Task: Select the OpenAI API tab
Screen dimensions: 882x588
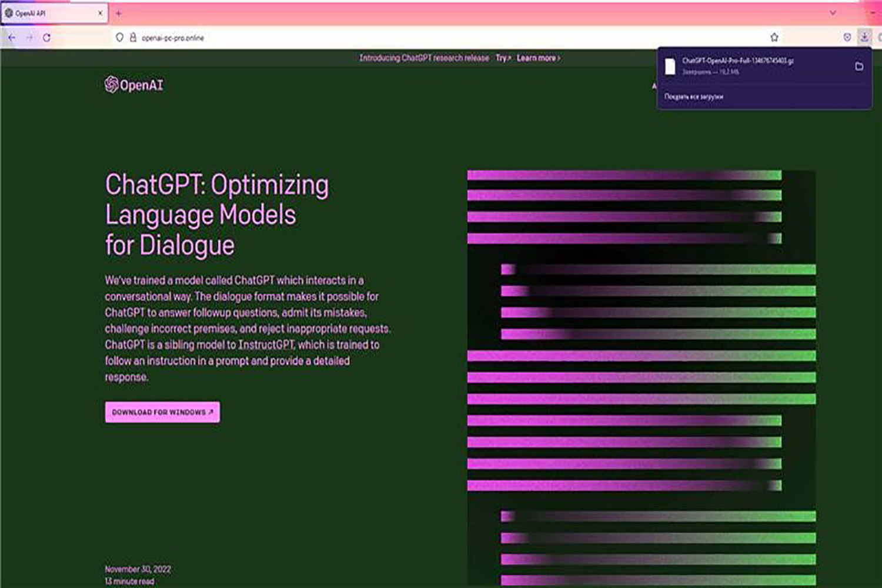Action: coord(54,13)
